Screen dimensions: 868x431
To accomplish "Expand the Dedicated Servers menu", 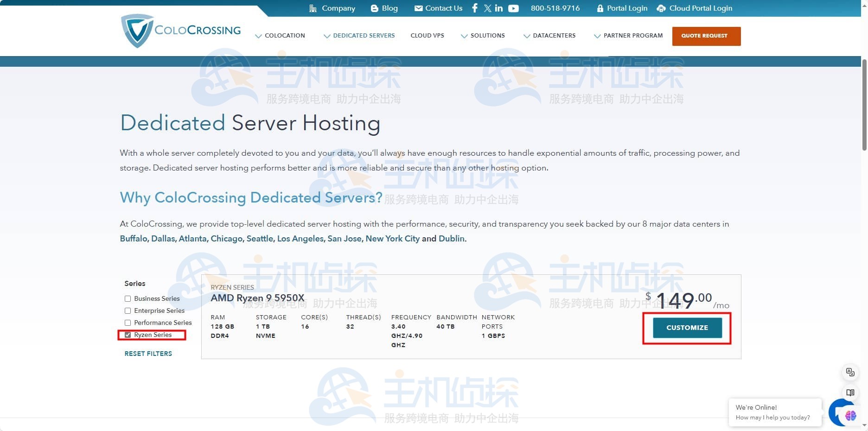I will click(x=359, y=36).
